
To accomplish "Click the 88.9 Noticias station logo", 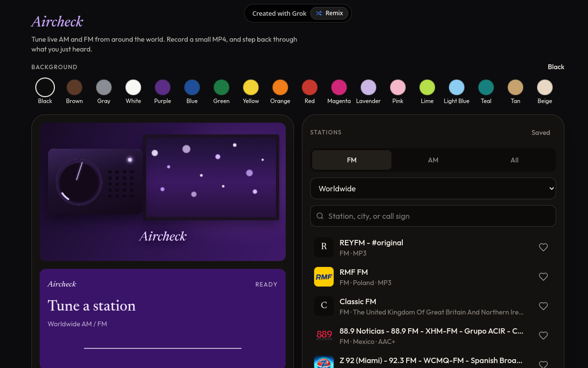I will [x=324, y=336].
